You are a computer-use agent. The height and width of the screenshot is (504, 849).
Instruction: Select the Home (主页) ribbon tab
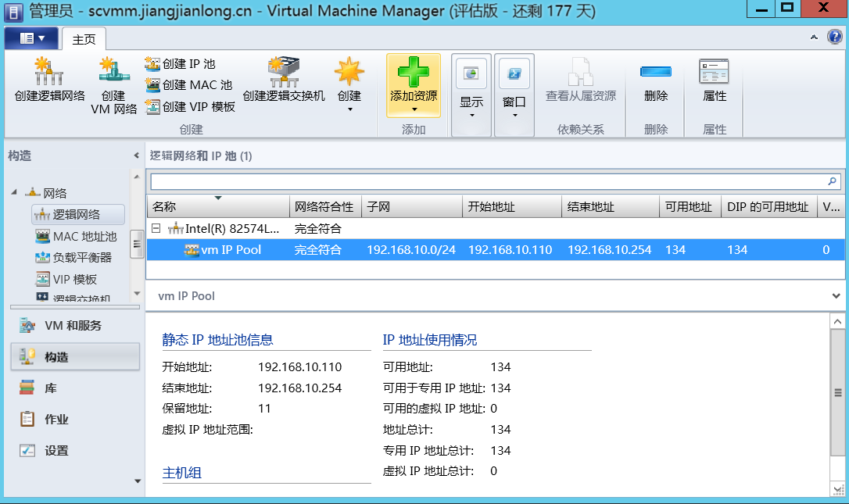(84, 39)
